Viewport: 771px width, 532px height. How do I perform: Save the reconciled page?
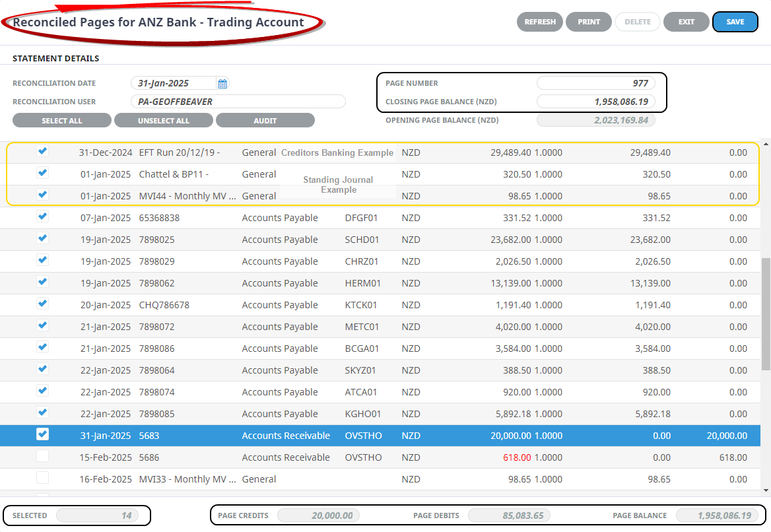point(735,22)
